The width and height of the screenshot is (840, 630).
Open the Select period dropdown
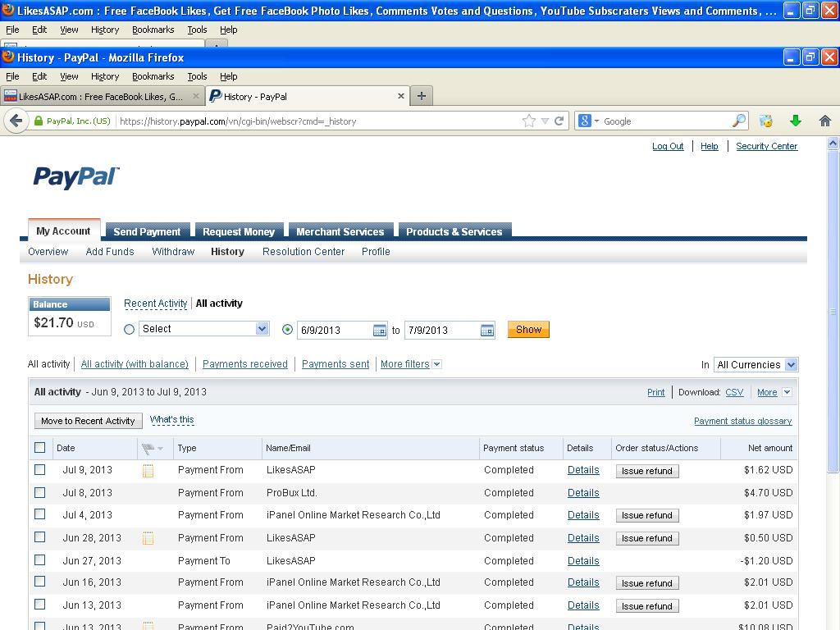(x=203, y=328)
